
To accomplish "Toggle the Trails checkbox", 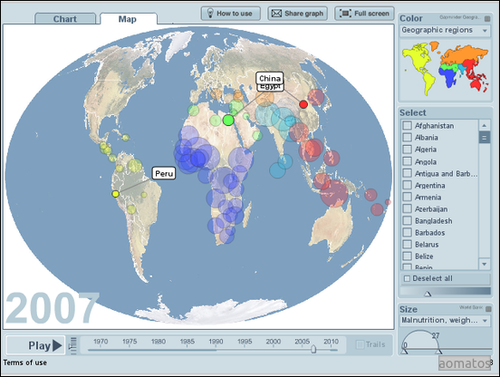I will pyautogui.click(x=360, y=344).
